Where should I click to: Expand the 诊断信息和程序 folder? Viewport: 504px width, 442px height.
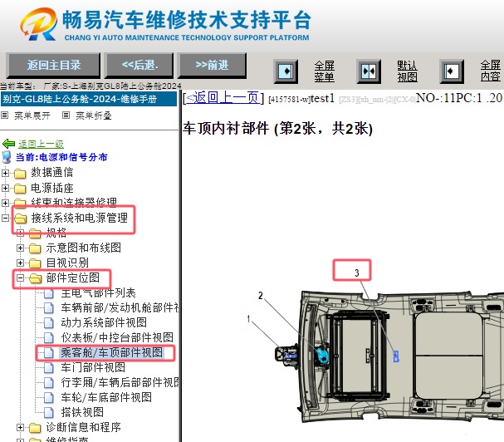click(x=20, y=428)
